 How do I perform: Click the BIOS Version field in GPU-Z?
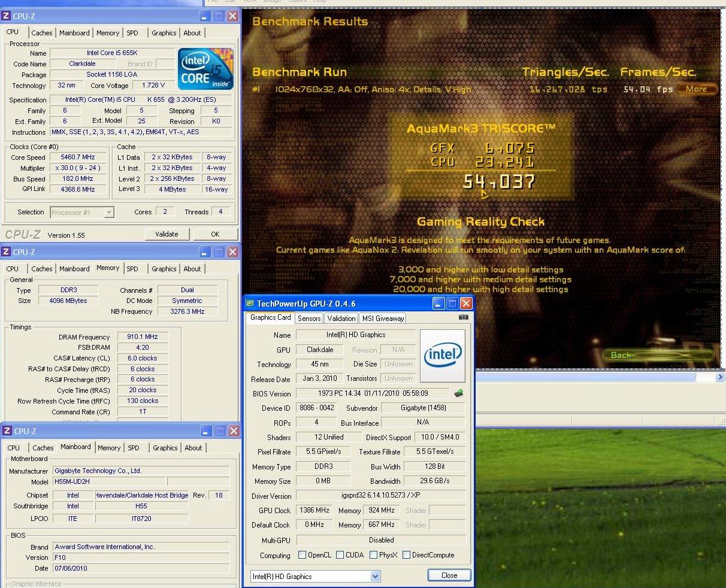[x=372, y=393]
